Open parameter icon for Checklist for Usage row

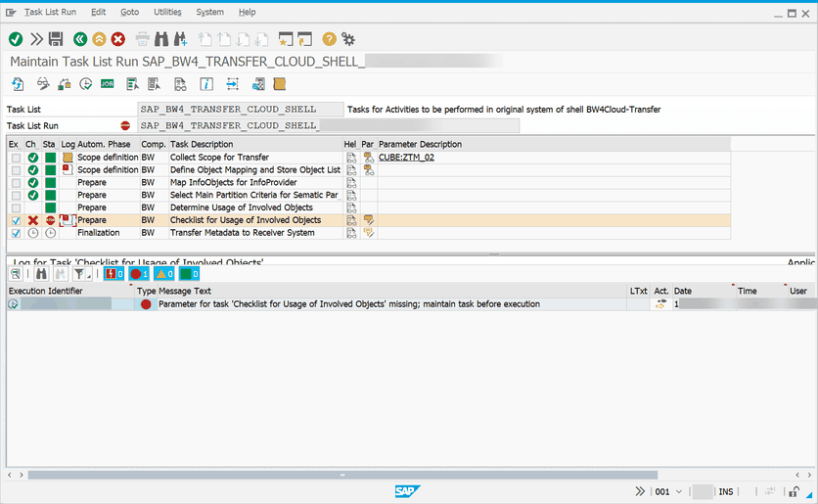pos(369,220)
